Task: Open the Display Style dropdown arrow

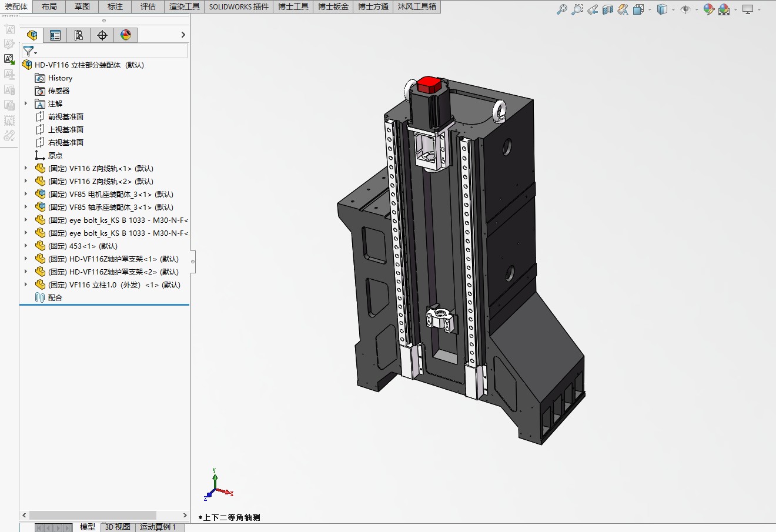Action: click(673, 9)
